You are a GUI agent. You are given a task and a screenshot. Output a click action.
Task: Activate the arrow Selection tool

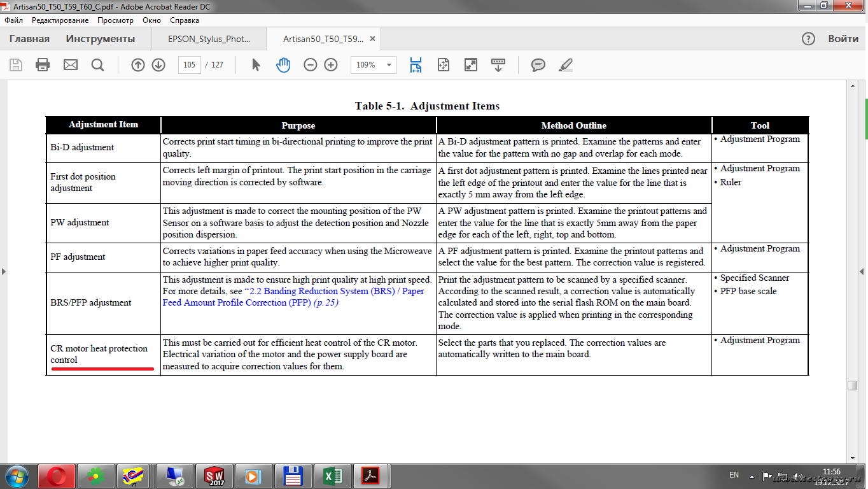[256, 65]
